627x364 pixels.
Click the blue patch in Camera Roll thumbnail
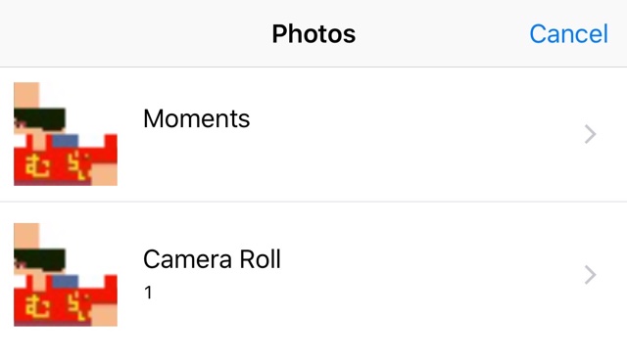66,281
